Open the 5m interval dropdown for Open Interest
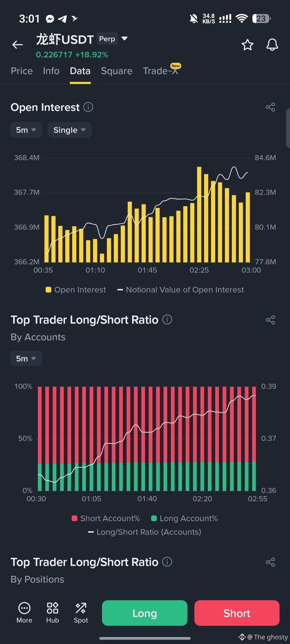Image resolution: width=290 pixels, height=644 pixels. 26,130
